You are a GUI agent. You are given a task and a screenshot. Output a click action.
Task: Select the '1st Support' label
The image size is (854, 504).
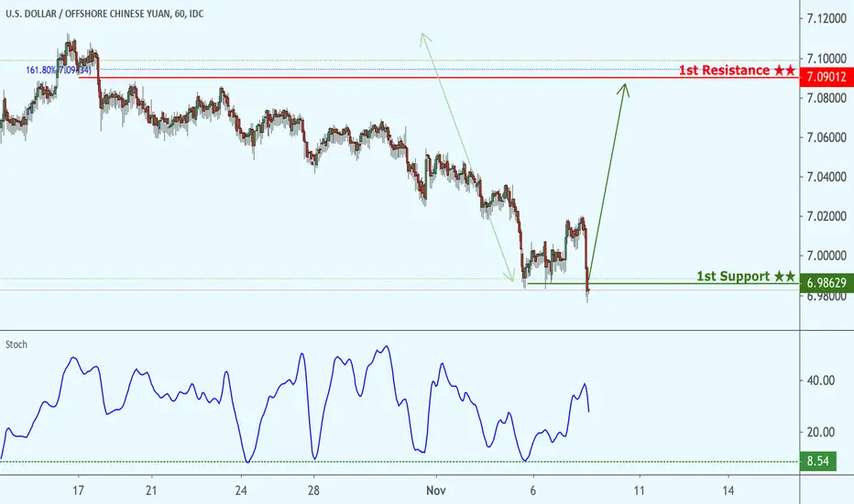[746, 276]
